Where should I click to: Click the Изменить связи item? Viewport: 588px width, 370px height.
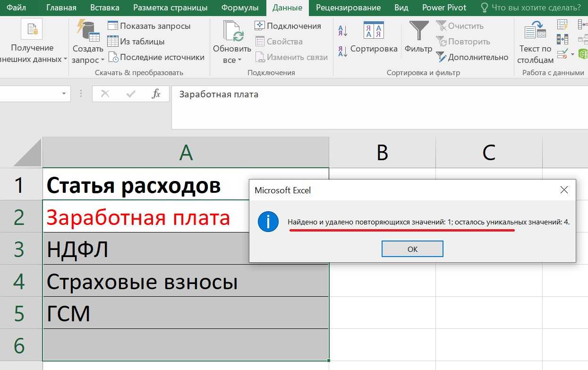[x=291, y=57]
